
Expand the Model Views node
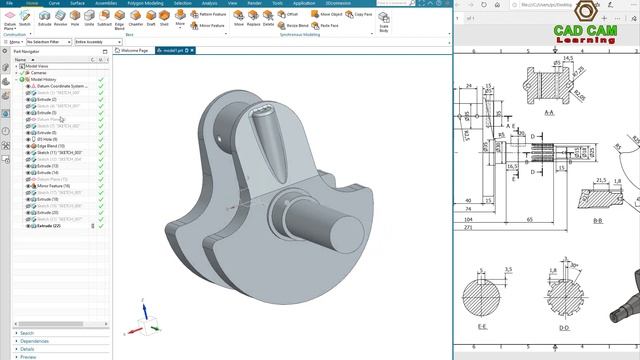(16, 66)
